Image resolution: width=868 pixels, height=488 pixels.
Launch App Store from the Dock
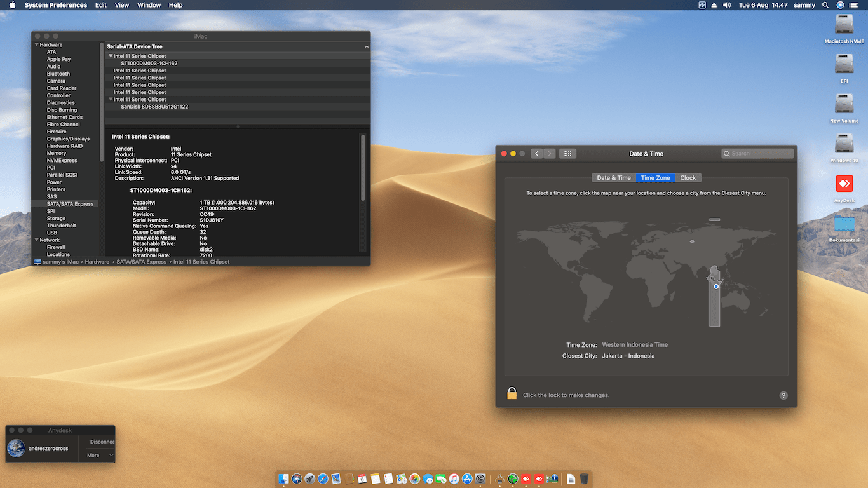tap(467, 478)
